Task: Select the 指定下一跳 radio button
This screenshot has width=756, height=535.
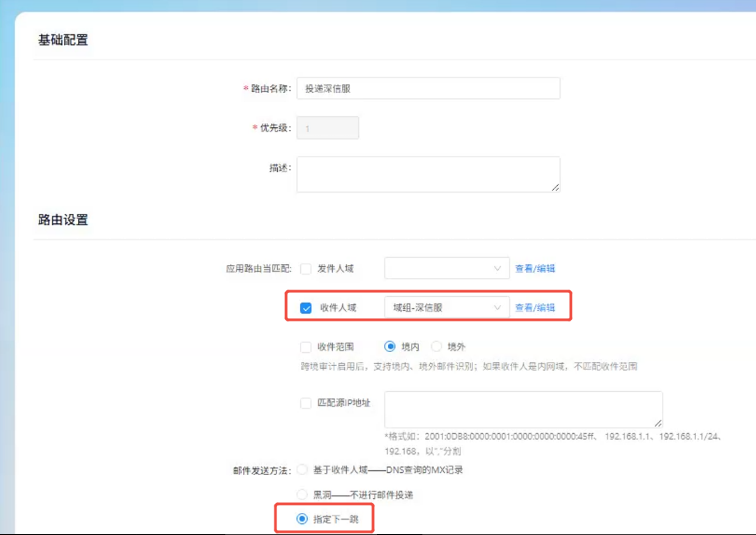Action: [x=302, y=519]
